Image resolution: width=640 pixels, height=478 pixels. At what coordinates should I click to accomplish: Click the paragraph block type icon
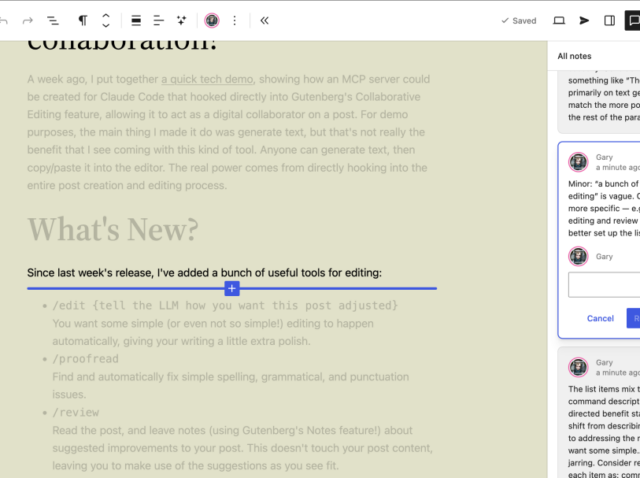click(x=83, y=20)
